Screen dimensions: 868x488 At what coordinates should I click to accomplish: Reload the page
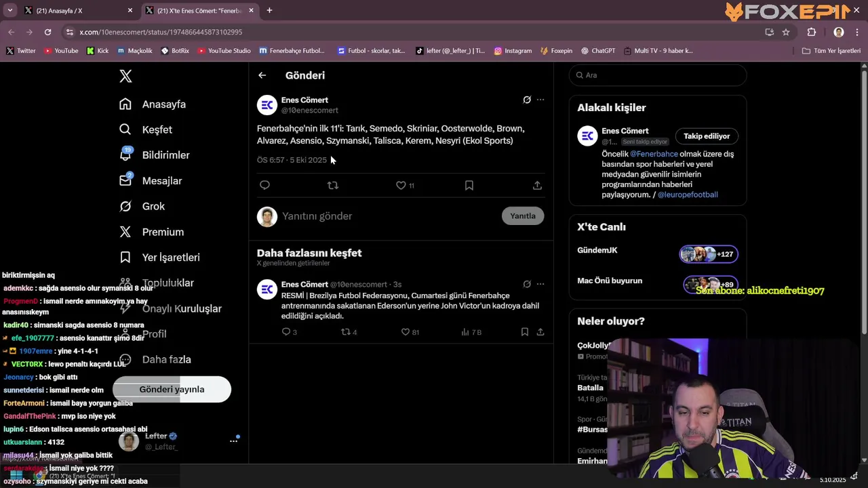coord(47,32)
